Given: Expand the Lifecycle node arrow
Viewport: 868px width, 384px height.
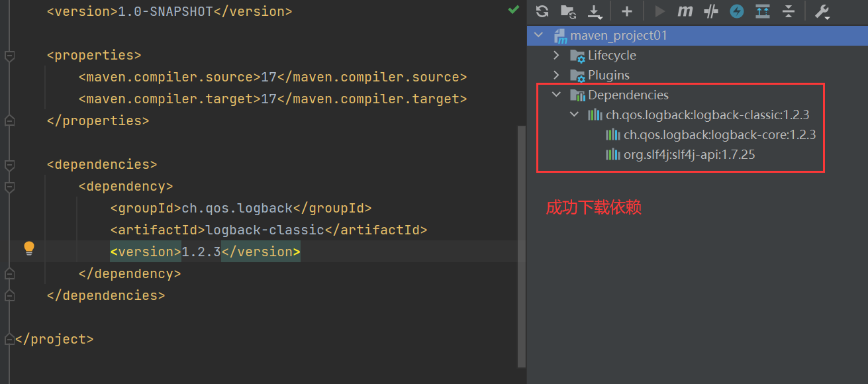Looking at the screenshot, I should click(x=556, y=55).
